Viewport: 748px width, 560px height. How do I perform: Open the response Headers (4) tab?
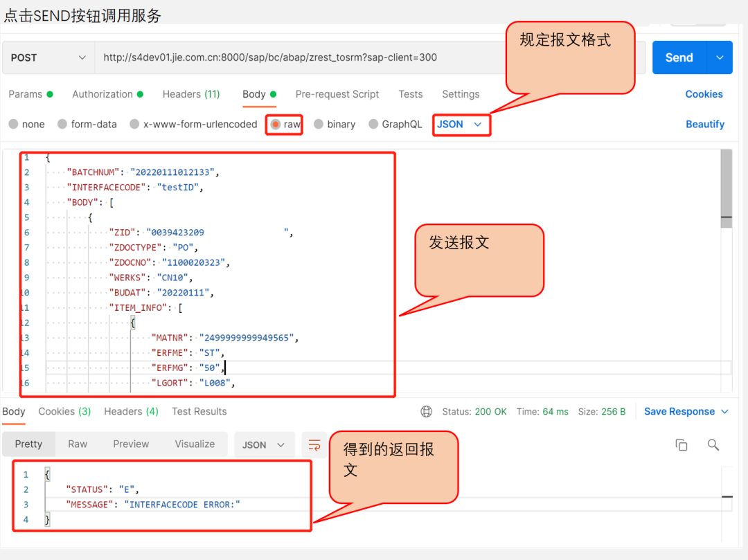click(131, 411)
